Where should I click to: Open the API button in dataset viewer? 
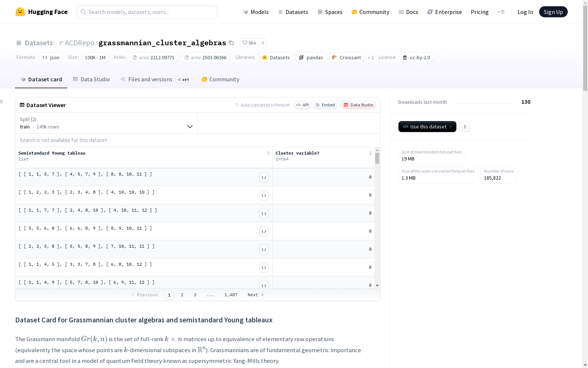point(302,105)
